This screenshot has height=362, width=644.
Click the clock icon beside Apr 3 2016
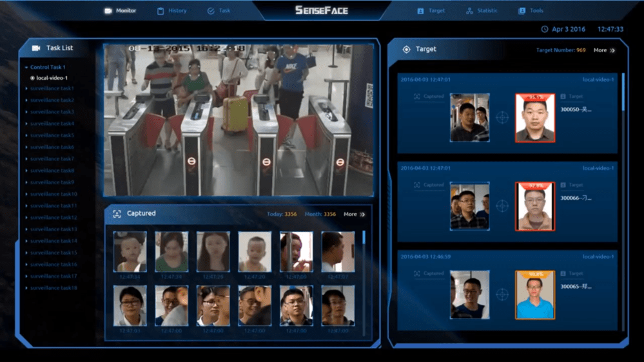(545, 29)
